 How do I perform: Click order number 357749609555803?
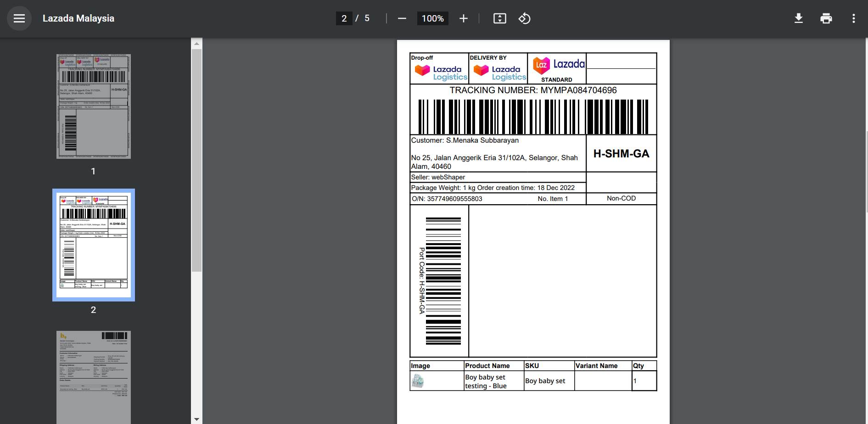click(454, 199)
